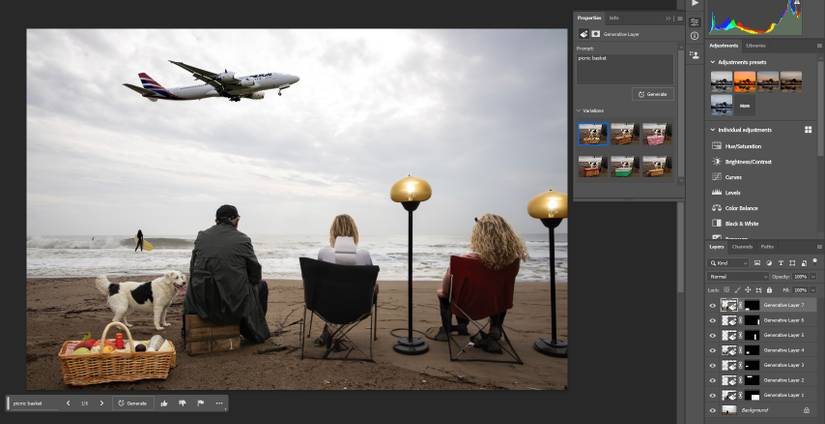The height and width of the screenshot is (424, 825).
Task: Toggle visibility of Generative Layer 4
Action: tap(713, 350)
